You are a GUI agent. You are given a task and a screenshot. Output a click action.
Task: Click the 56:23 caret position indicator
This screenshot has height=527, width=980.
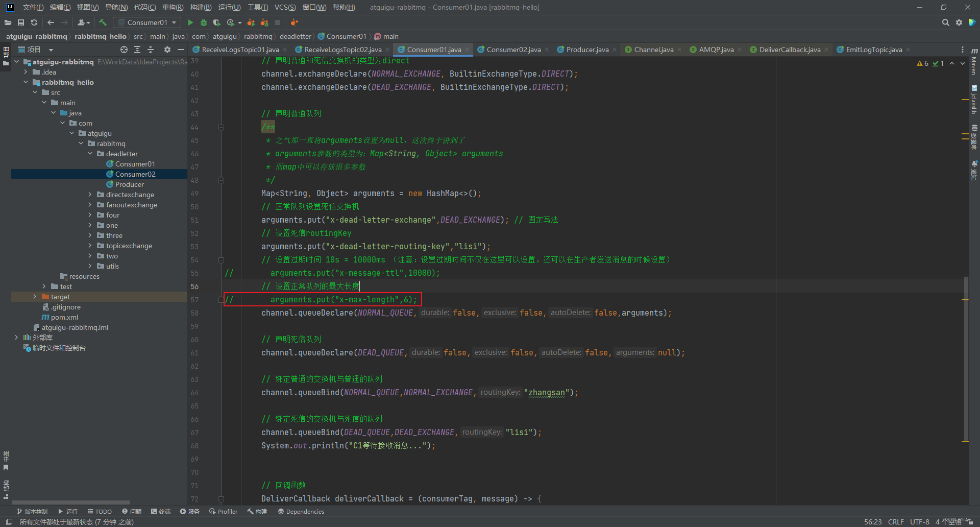tap(873, 522)
